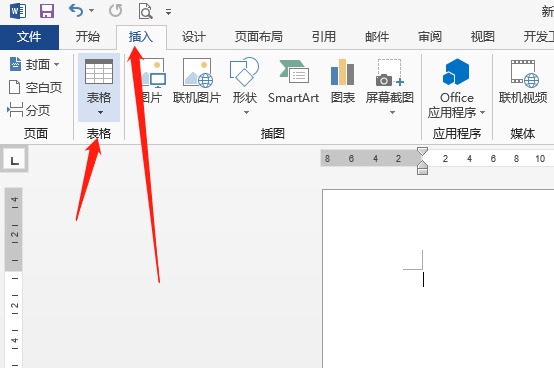Viewport: 554px width, 368px height.
Task: Go to the 引用 tab
Action: 324,37
